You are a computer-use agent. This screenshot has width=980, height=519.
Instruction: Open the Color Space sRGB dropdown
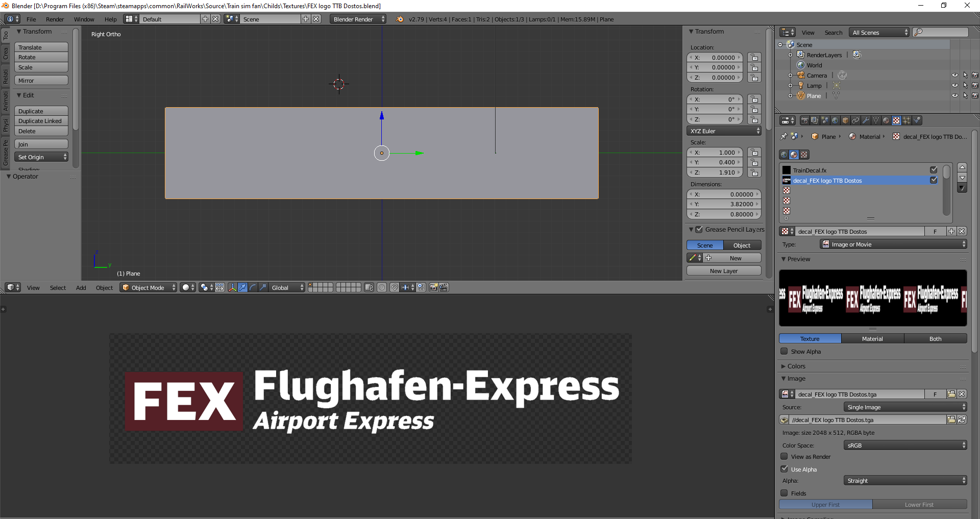pos(905,446)
